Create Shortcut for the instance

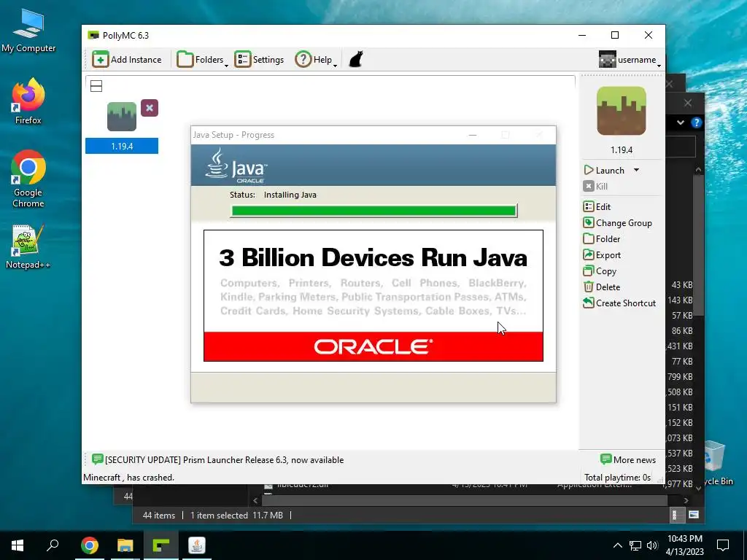pos(619,303)
